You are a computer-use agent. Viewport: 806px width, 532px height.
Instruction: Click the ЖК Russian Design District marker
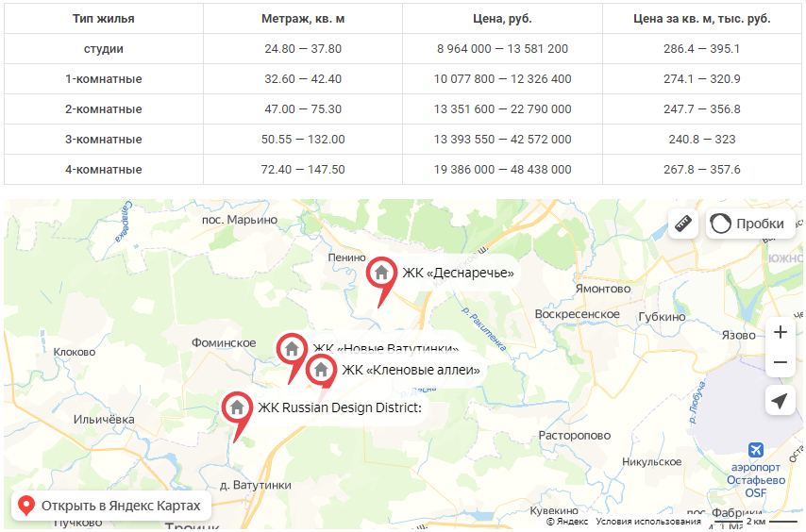point(237,407)
